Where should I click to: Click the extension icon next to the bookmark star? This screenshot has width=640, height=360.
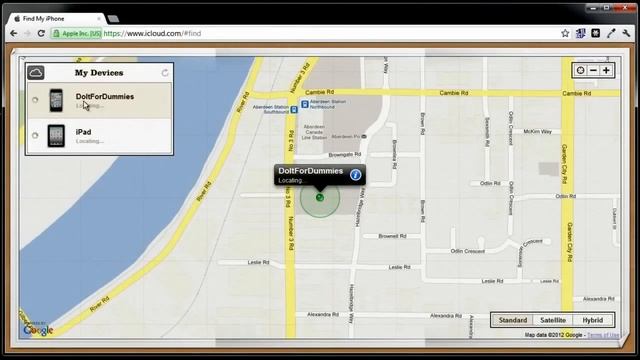click(580, 33)
